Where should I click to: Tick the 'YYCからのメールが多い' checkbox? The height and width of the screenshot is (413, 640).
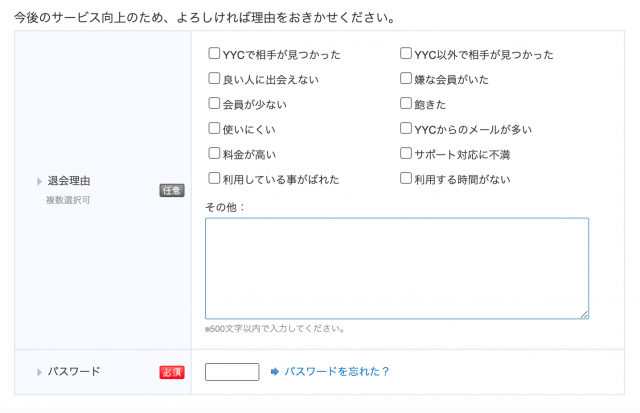coord(406,128)
